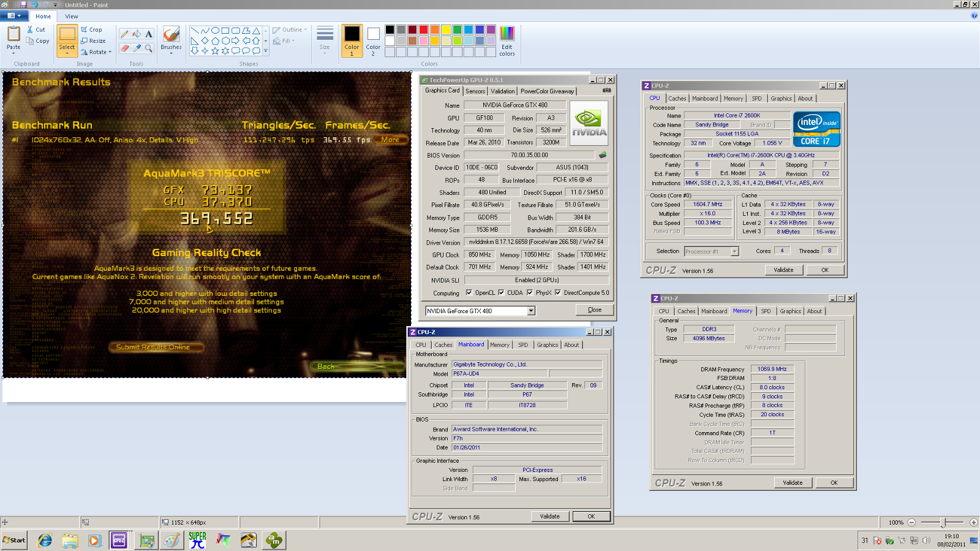The width and height of the screenshot is (980, 551).
Task: Open Edit colors palette
Action: pyautogui.click(x=507, y=41)
